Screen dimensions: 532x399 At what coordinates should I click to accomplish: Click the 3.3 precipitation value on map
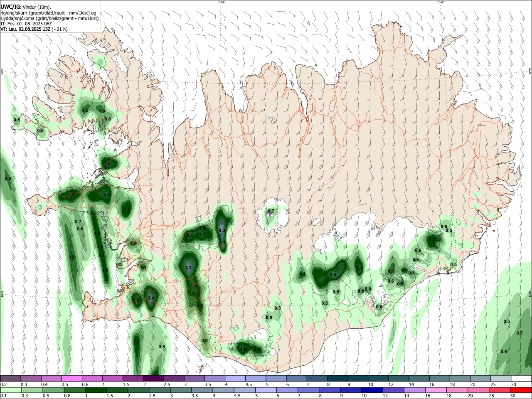tap(188, 268)
